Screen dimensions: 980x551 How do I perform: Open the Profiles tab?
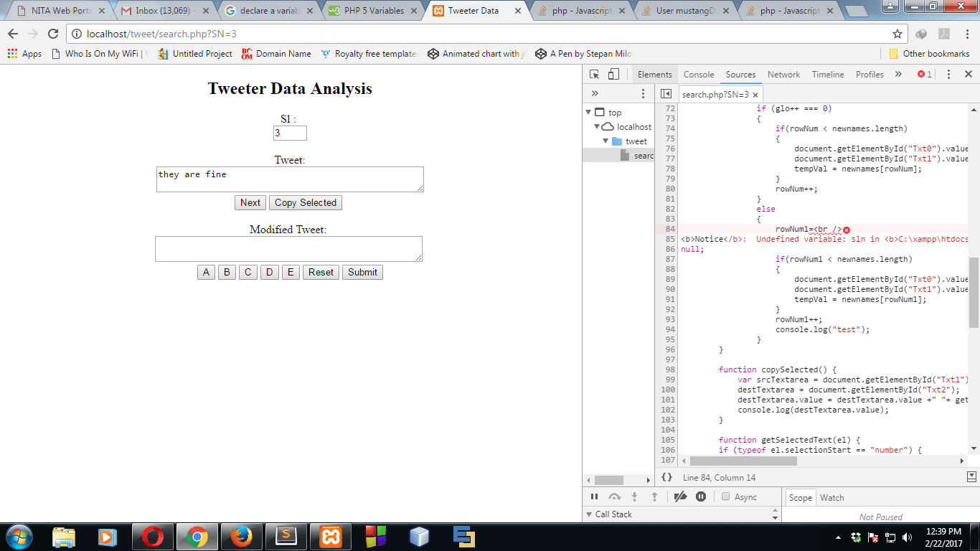click(x=870, y=74)
